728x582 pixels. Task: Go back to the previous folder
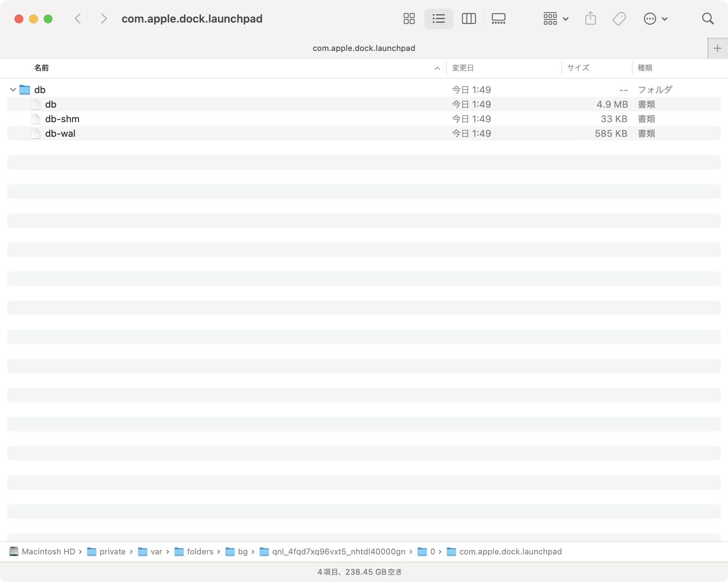78,19
